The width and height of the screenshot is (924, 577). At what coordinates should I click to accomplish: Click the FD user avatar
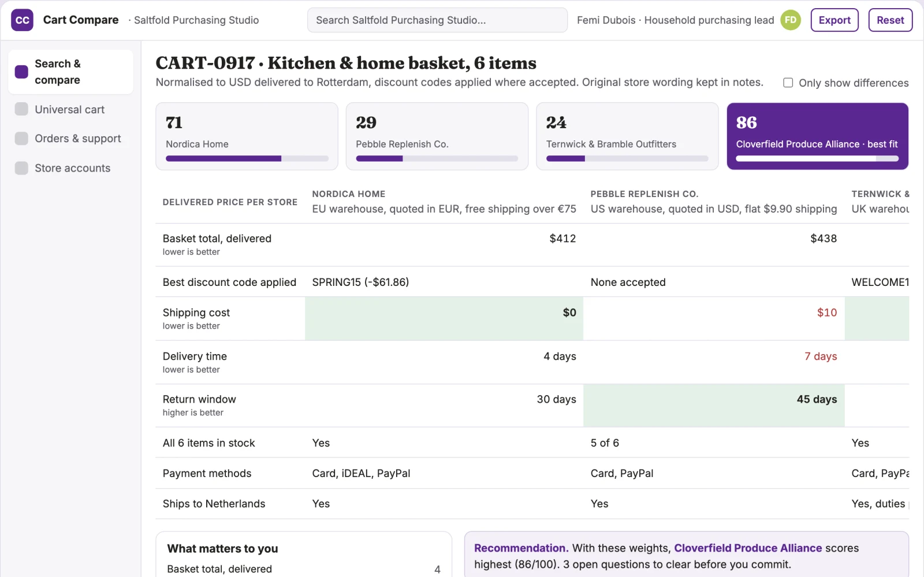click(791, 20)
